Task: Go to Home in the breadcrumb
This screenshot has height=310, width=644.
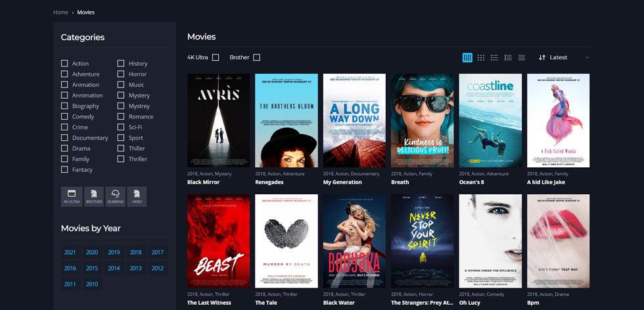Action: [x=60, y=13]
